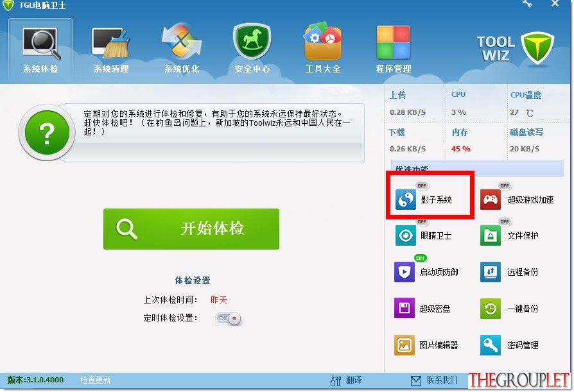
Task: Click the 磁盘读写 20 KB/S value
Action: tap(525, 149)
